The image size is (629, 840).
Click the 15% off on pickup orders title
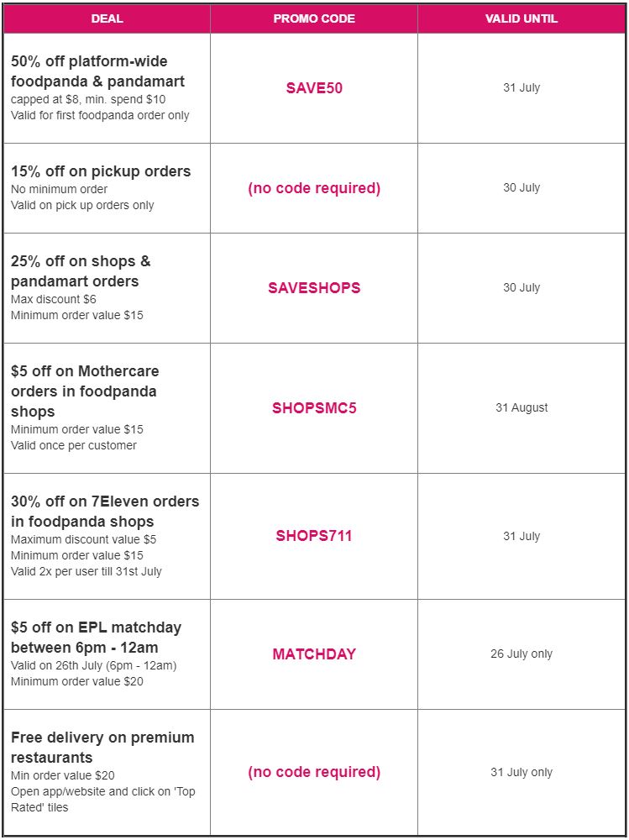tap(101, 171)
